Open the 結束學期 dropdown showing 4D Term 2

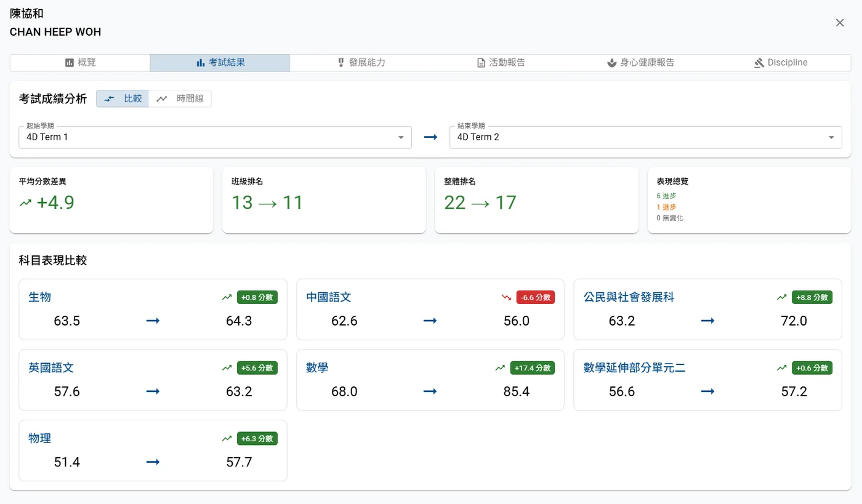pos(645,137)
